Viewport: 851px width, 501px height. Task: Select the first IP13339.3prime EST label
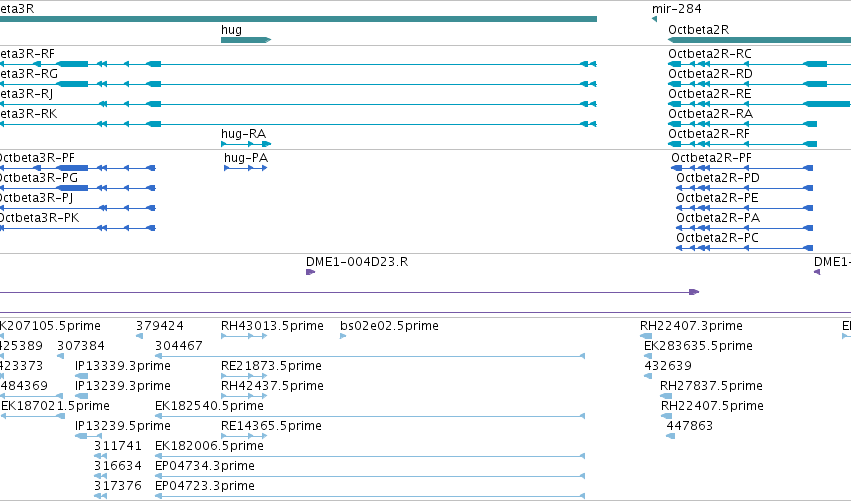[123, 366]
